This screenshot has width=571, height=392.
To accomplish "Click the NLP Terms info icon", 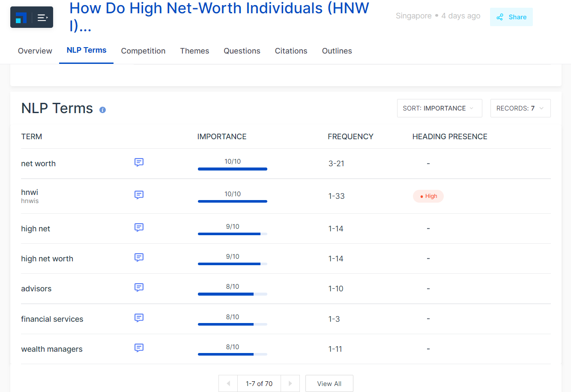I will click(102, 110).
